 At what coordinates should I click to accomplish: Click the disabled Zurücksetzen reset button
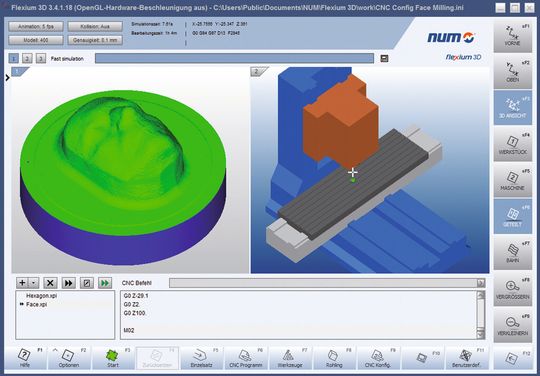click(x=157, y=358)
